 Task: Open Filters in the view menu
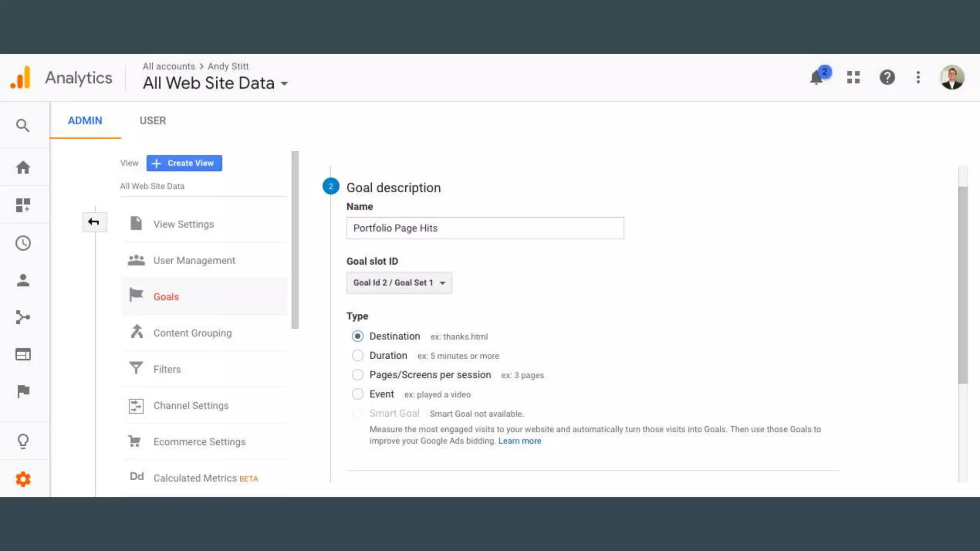point(167,369)
